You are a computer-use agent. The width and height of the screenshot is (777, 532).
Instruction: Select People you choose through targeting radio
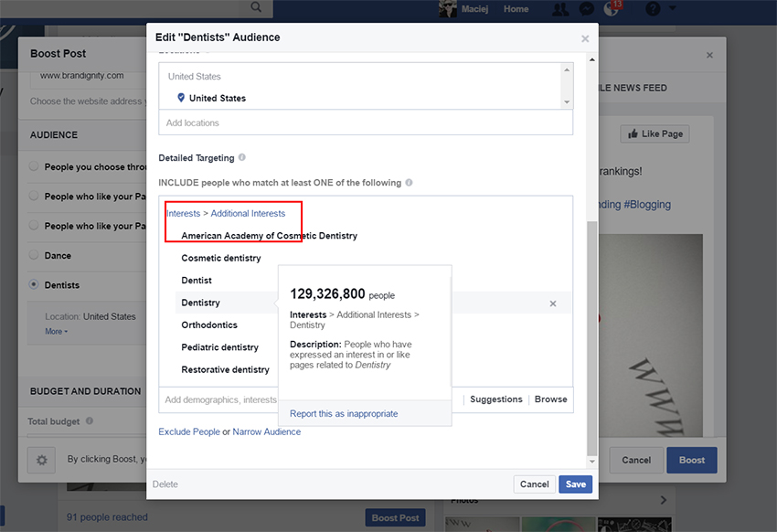tap(34, 166)
